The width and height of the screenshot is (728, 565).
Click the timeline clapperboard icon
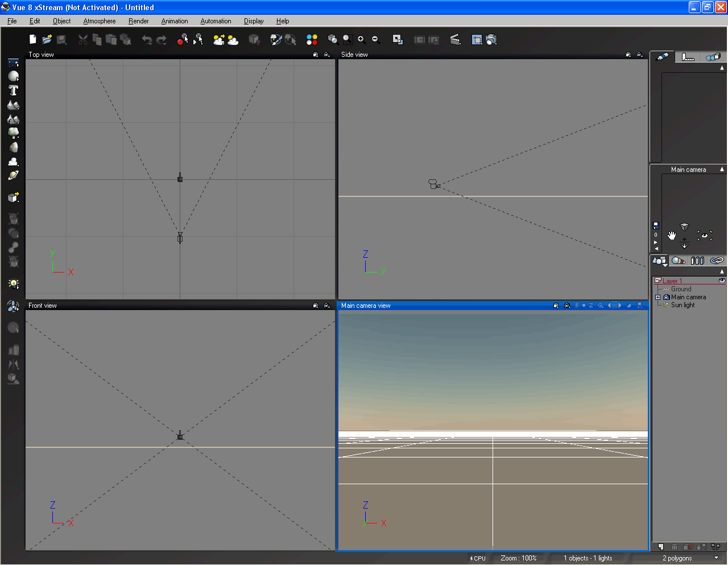pyautogui.click(x=455, y=39)
